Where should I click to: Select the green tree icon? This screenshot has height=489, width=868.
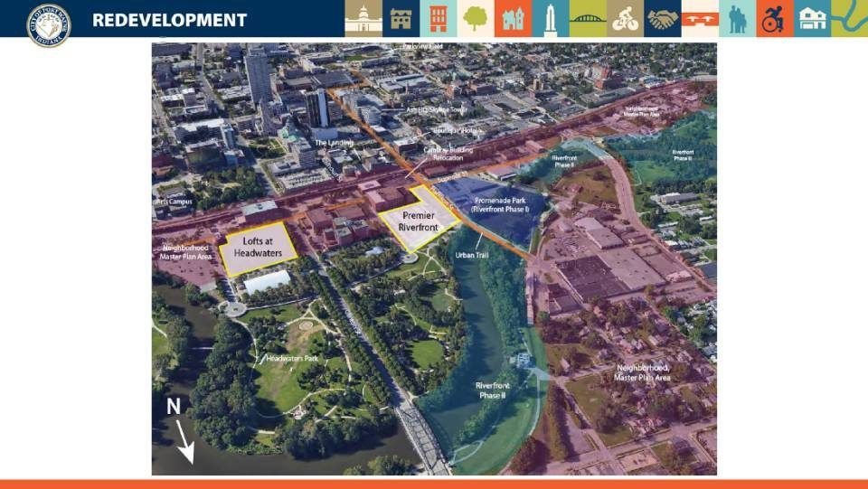pos(475,19)
